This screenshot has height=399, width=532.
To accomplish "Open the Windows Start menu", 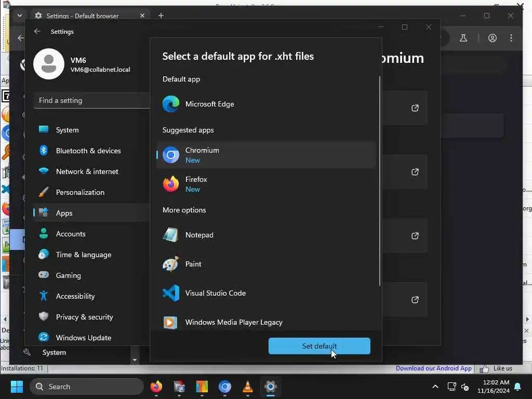I will click(17, 387).
